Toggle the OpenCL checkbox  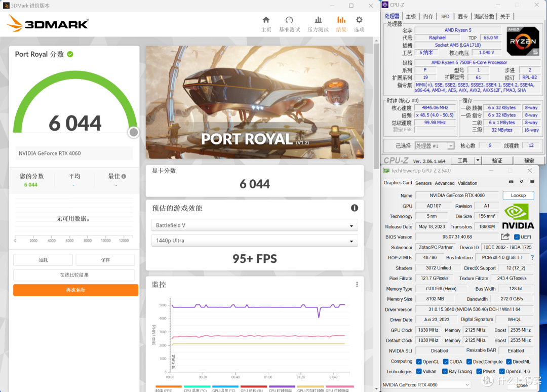[419, 362]
